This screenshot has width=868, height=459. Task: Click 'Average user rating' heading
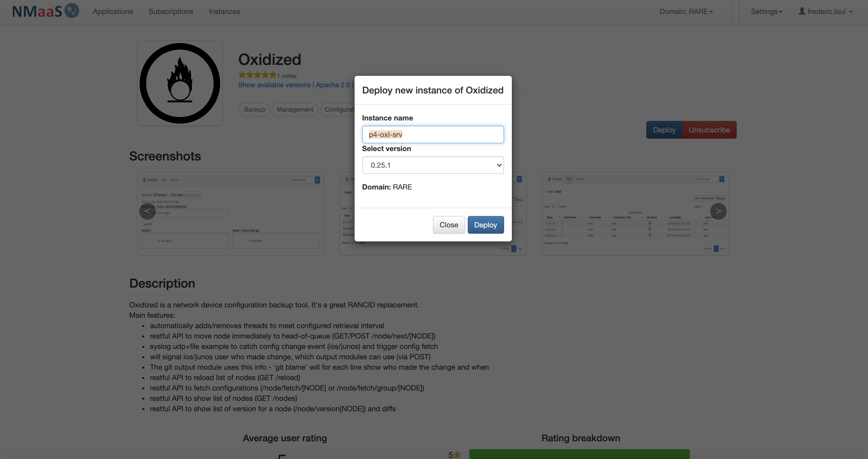[x=285, y=438]
